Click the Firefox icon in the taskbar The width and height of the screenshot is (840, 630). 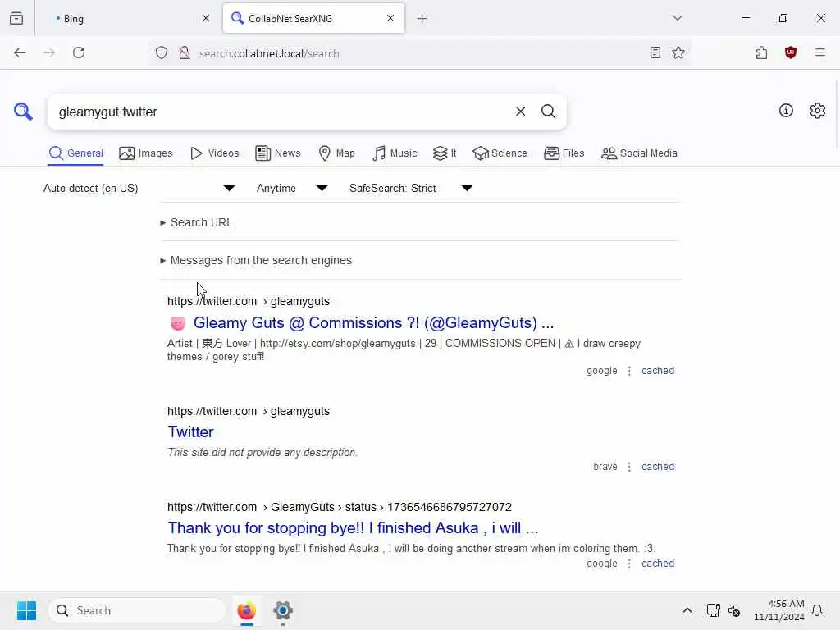[x=246, y=610]
